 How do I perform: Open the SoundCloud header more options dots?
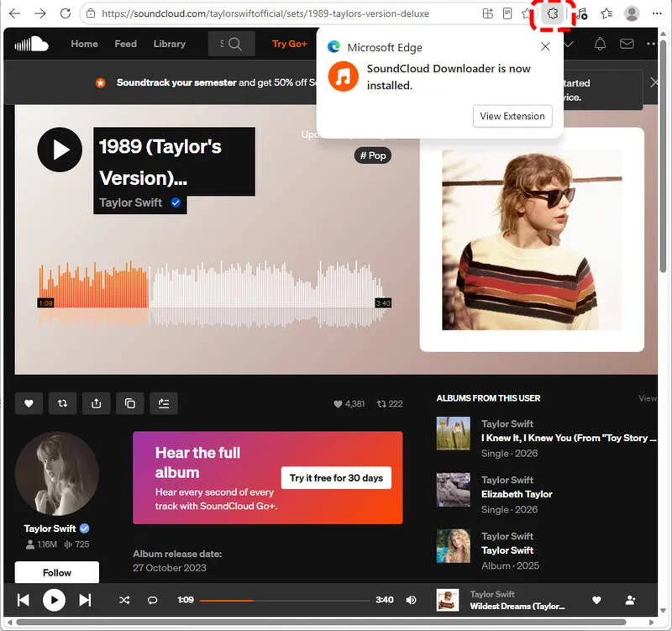[651, 44]
